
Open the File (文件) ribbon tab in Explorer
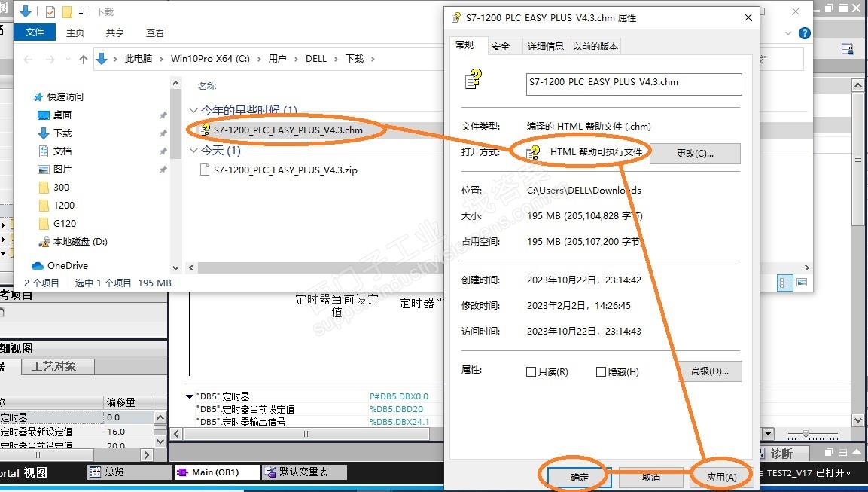click(x=35, y=32)
